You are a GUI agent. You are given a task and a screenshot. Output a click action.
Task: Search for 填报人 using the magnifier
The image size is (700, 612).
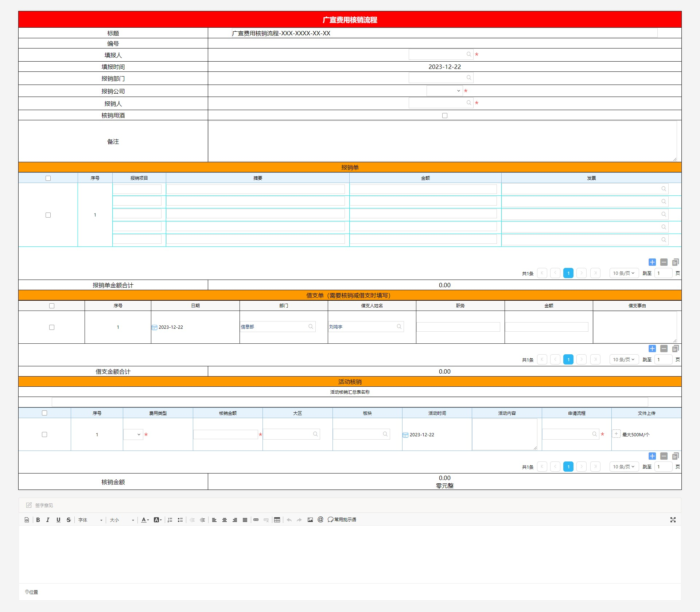click(x=469, y=54)
